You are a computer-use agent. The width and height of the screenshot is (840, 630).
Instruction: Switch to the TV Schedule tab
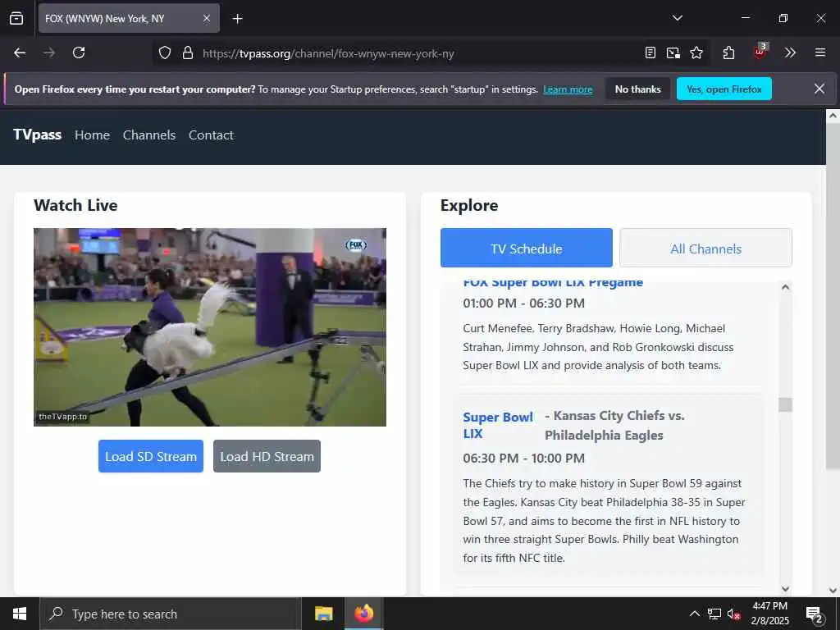click(x=527, y=248)
